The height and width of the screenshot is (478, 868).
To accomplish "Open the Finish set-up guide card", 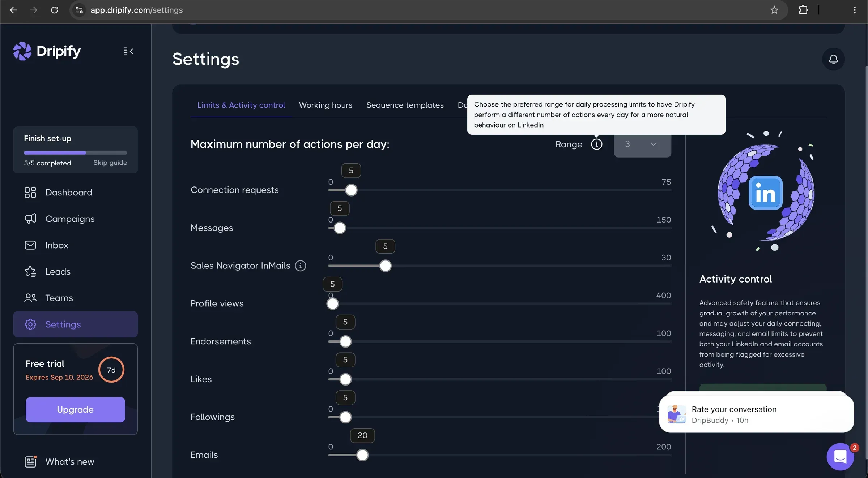I will 75,150.
